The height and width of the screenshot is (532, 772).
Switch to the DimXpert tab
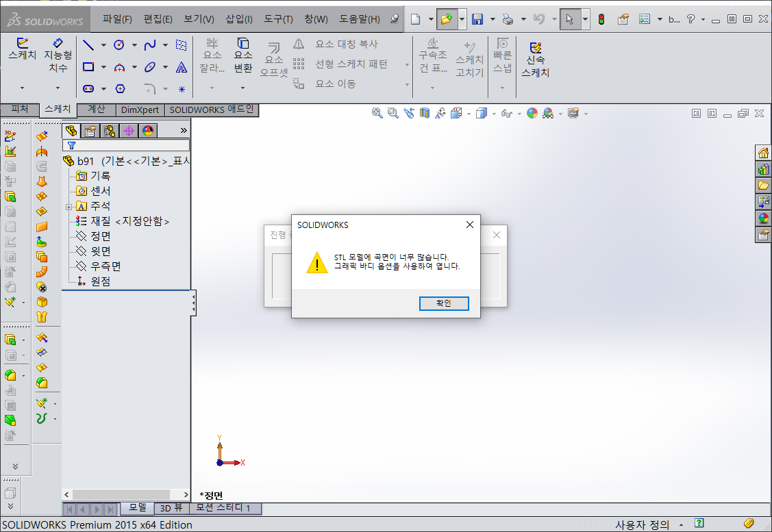(140, 110)
